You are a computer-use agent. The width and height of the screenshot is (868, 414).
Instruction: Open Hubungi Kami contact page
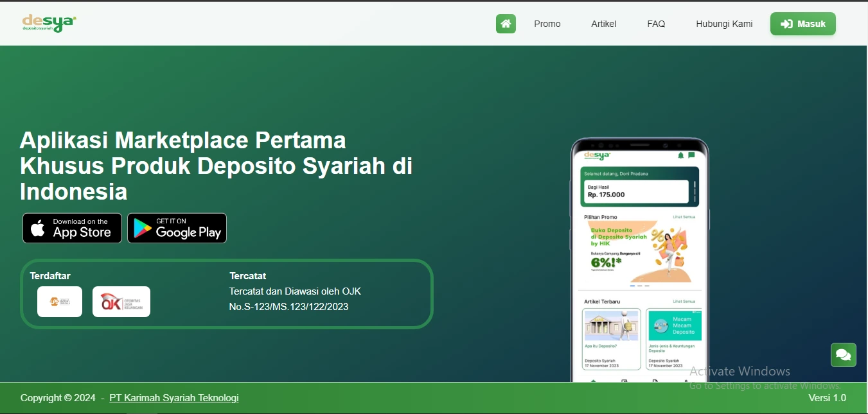[724, 24]
